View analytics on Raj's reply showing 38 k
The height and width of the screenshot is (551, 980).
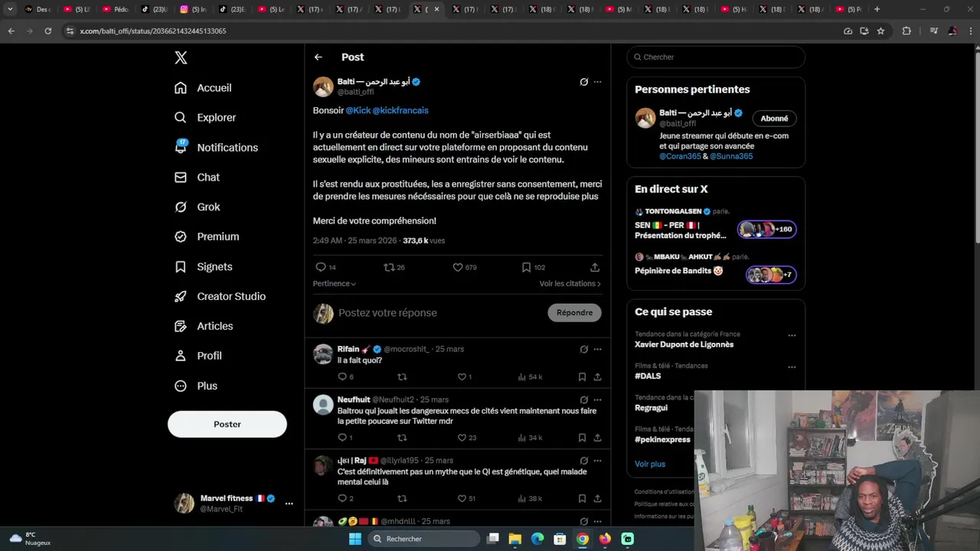(x=530, y=498)
